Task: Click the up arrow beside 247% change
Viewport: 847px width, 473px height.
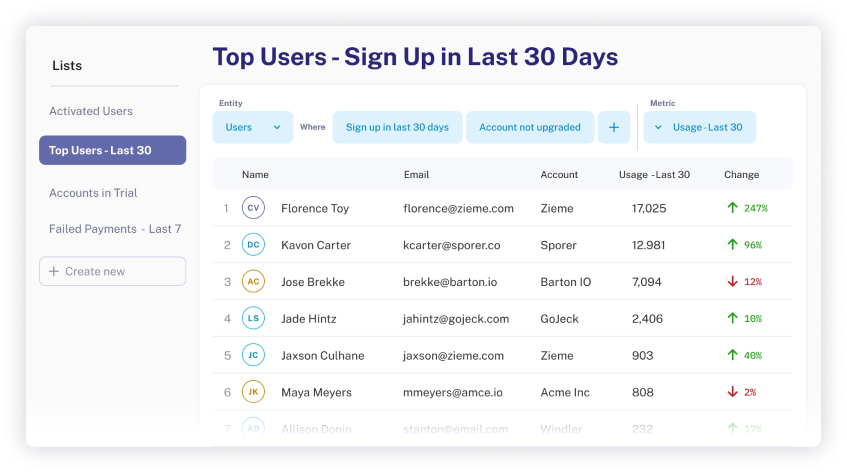Action: coord(732,207)
